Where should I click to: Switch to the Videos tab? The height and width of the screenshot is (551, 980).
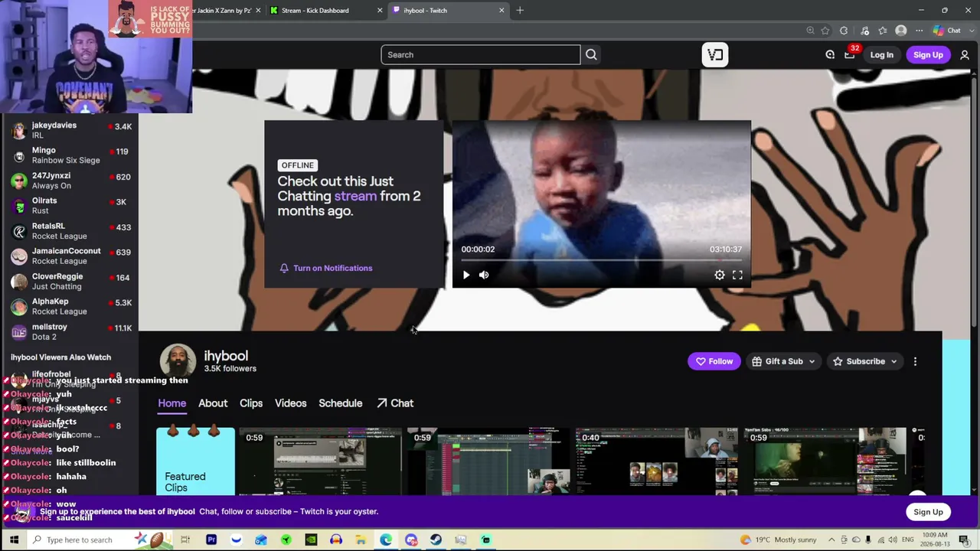coord(291,403)
